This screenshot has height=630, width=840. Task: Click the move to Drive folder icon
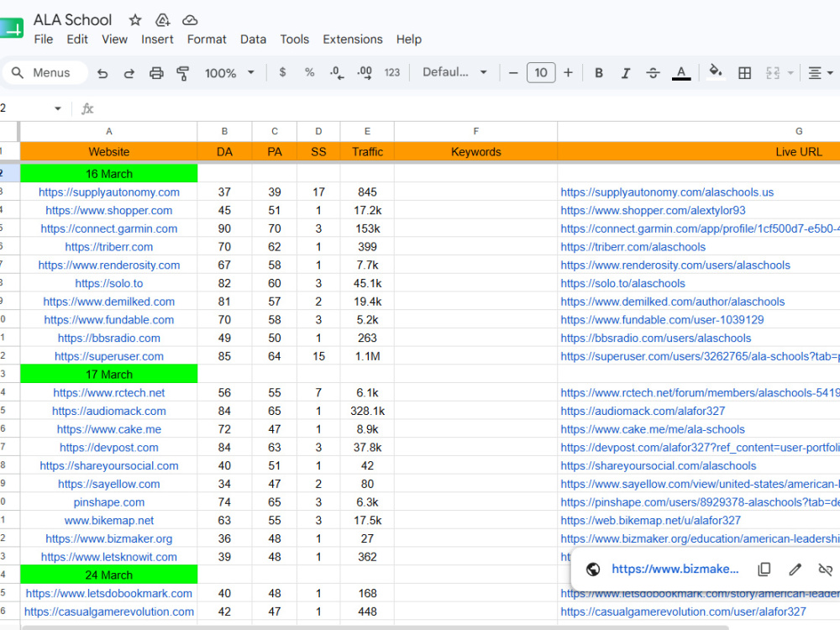pyautogui.click(x=162, y=20)
